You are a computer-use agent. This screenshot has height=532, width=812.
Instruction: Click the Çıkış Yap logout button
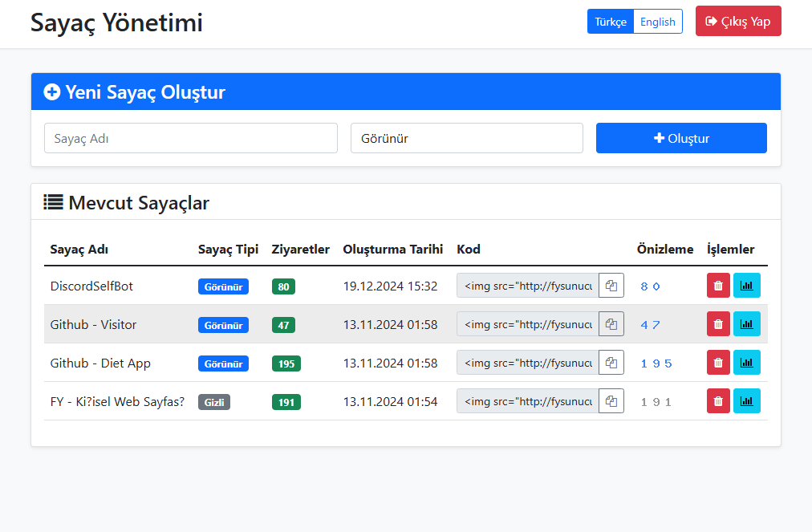(x=738, y=21)
